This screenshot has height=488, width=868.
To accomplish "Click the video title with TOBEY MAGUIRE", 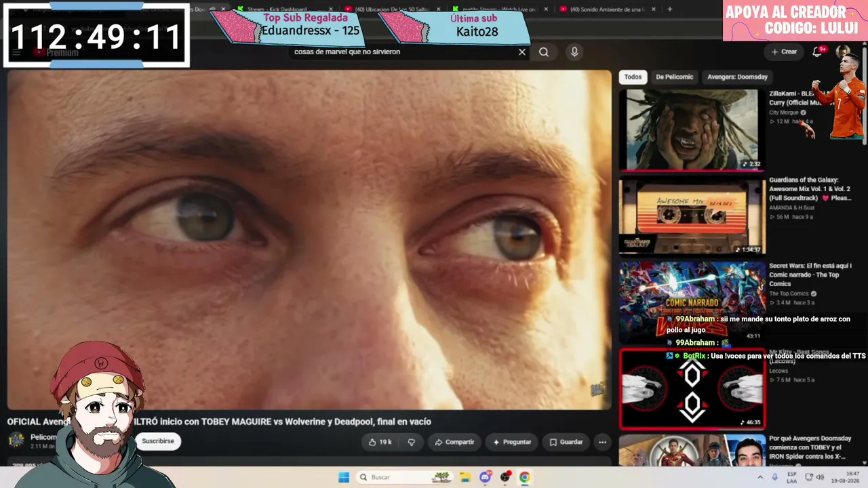I will tap(219, 422).
